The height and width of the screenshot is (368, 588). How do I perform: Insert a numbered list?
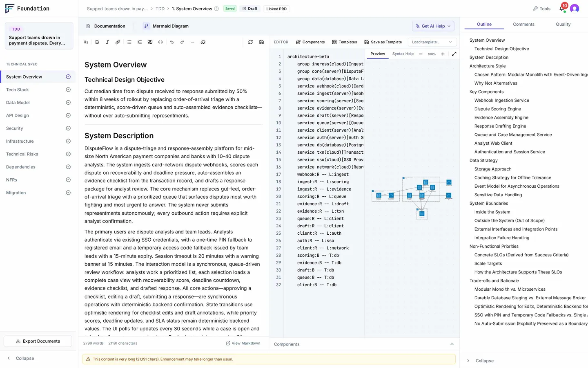point(140,42)
